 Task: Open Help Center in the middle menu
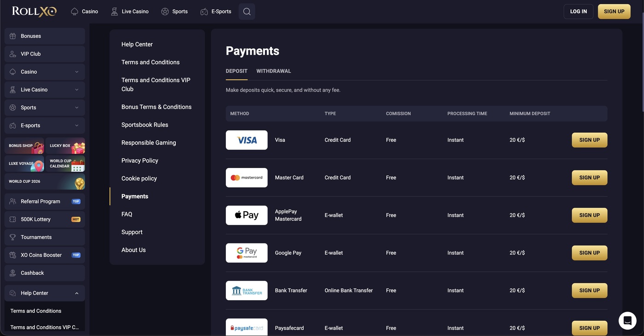[x=137, y=44]
